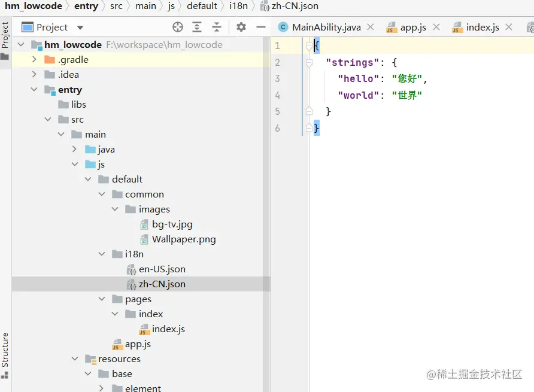Open the Structure side tool window tab
534x392 pixels.
[5, 350]
